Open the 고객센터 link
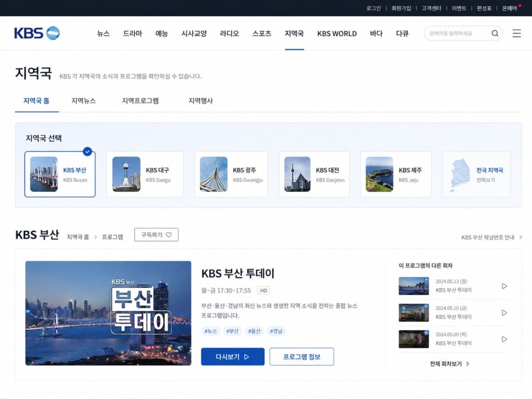 (431, 8)
